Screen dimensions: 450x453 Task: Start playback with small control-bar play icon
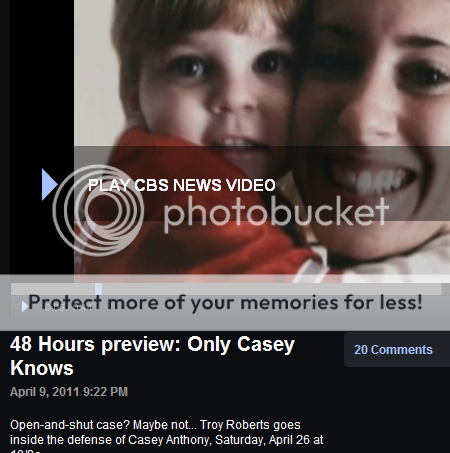[25, 306]
